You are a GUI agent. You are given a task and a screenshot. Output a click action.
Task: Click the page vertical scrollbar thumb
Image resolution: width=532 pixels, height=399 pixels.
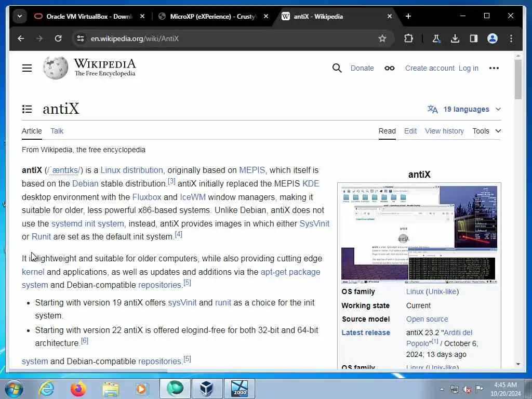[518, 79]
